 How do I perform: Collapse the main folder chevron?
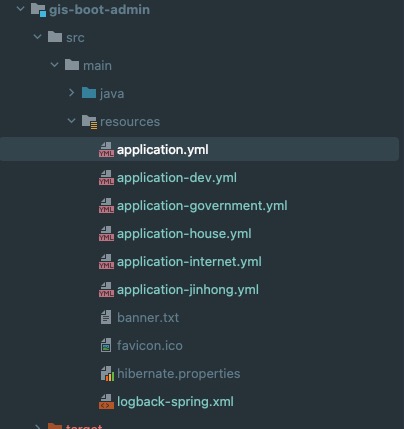click(x=55, y=65)
